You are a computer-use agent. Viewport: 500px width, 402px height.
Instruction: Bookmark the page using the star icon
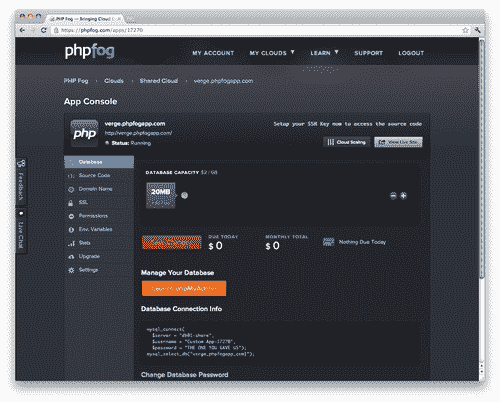tap(465, 30)
